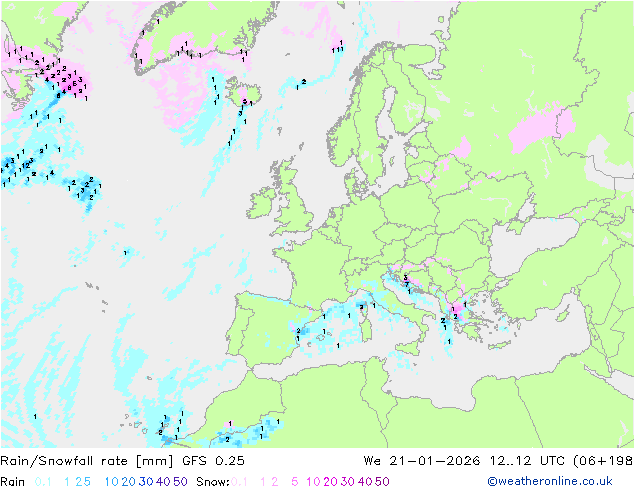This screenshot has width=634, height=490.
Task: Select the rain legend value 30
Action: [x=146, y=482]
